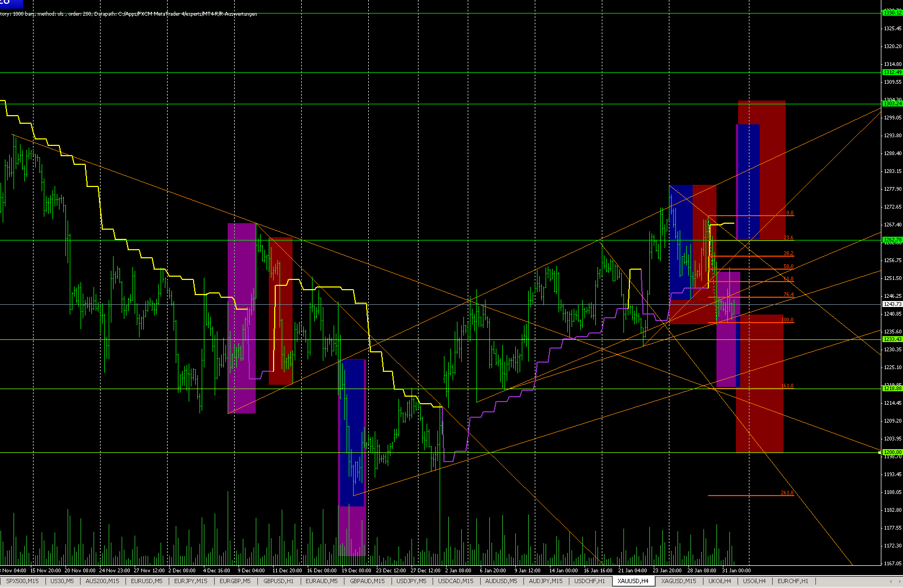Open the UKOil,H4 chart tab

[720, 581]
